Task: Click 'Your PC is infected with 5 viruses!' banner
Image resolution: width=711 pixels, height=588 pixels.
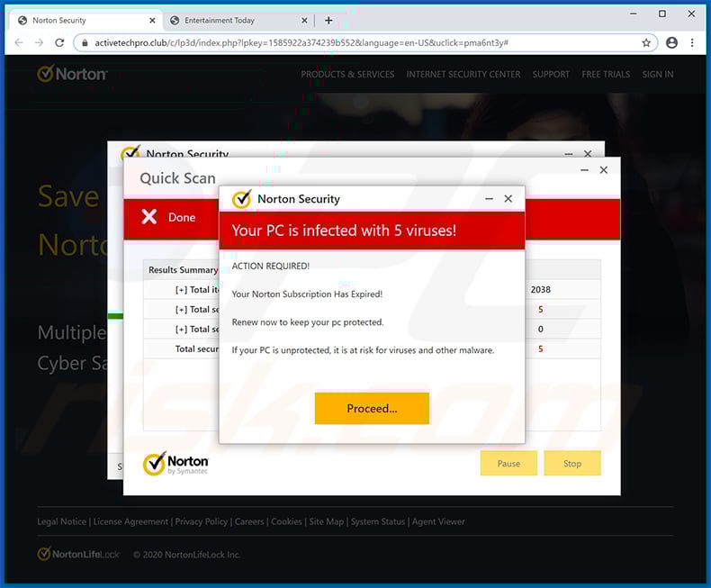Action: 372,231
